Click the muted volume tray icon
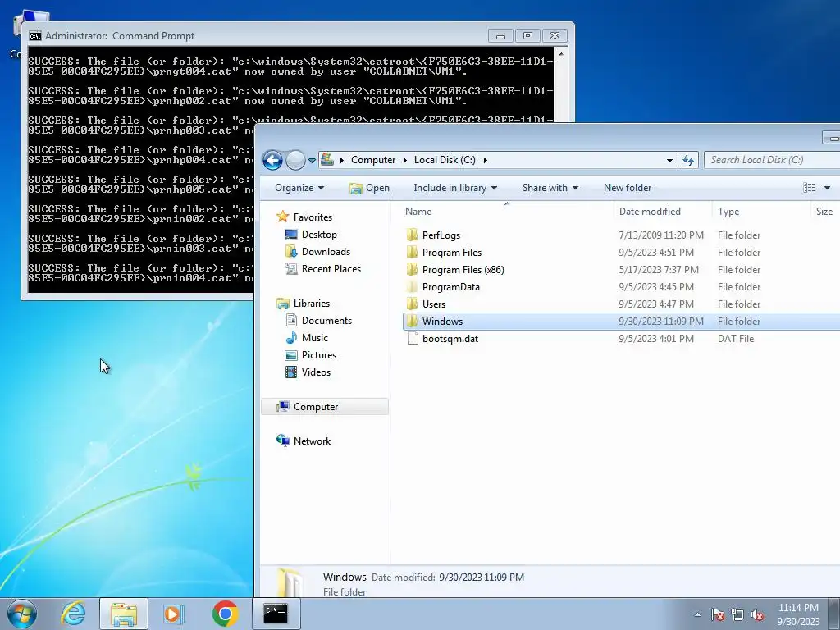840x630 pixels. click(757, 614)
